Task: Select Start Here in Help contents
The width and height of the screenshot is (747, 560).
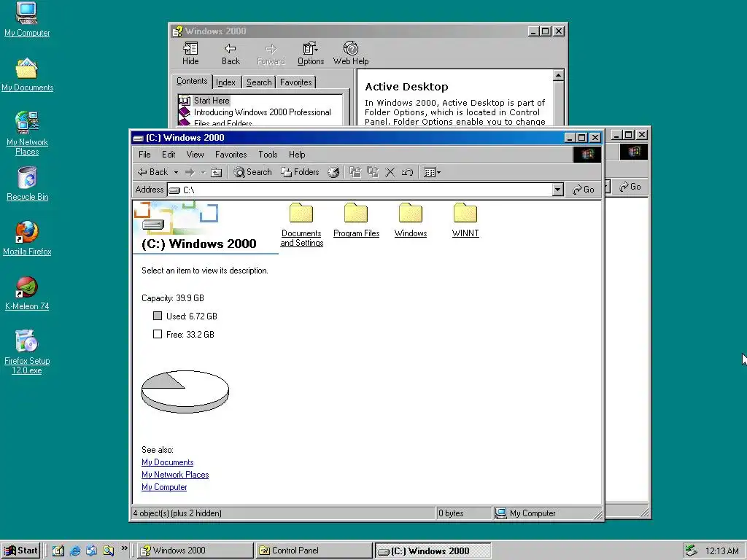Action: click(x=212, y=101)
